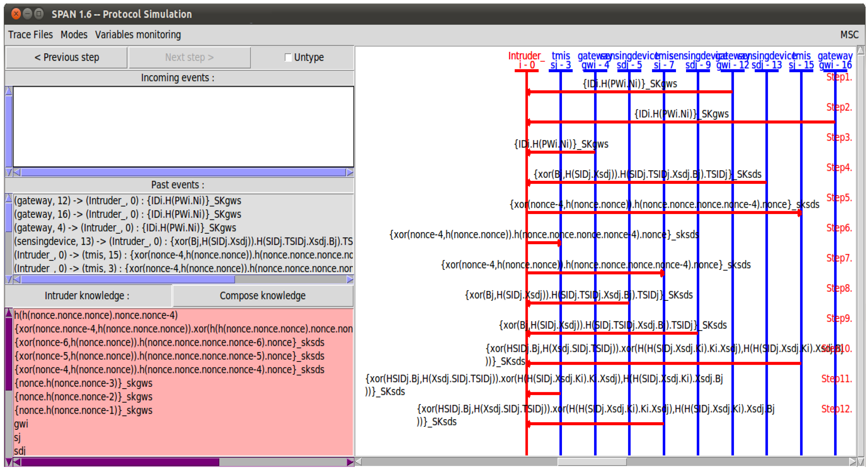Image resolution: width=868 pixels, height=468 pixels.
Task: Click the Previous step button
Action: tap(66, 57)
